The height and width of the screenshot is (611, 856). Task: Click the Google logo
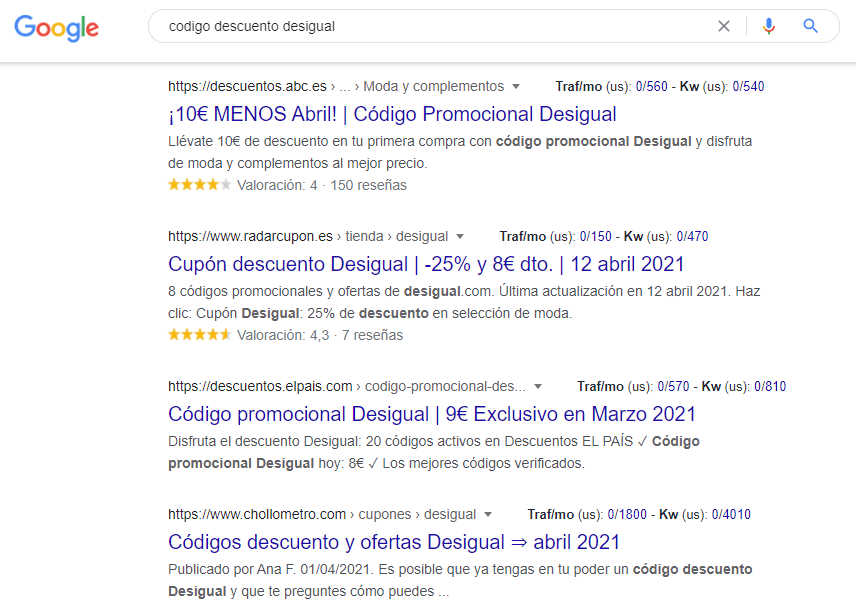(x=57, y=28)
